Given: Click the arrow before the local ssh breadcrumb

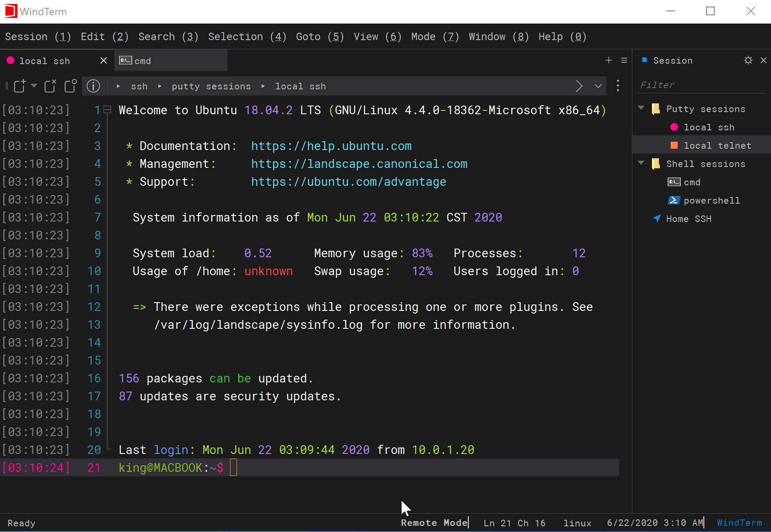Looking at the screenshot, I should pyautogui.click(x=263, y=86).
